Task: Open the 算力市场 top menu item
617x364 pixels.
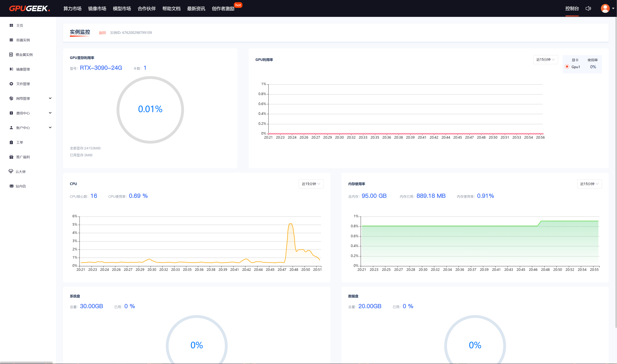Action: [x=72, y=9]
